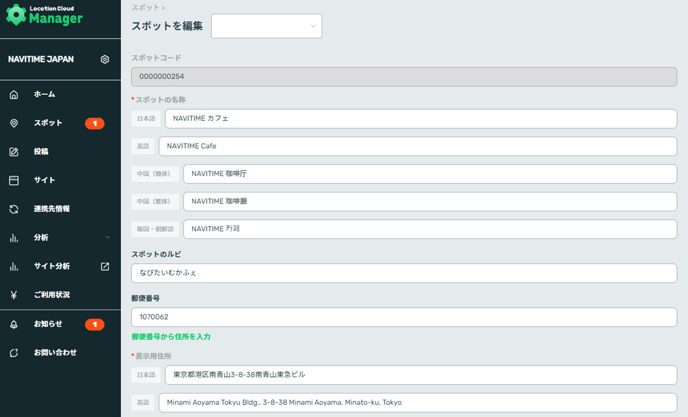
Task: Open the ご利用状況 menu item
Action: [52, 295]
